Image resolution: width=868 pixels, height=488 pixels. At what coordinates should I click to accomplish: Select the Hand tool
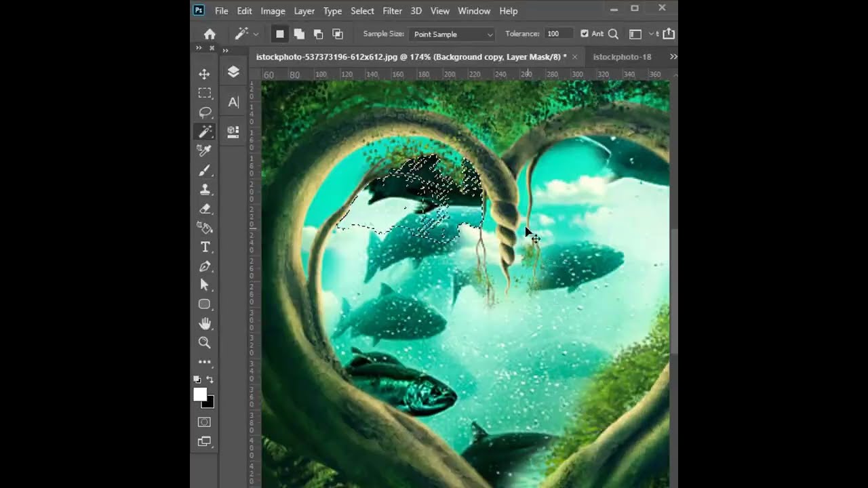[x=204, y=323]
